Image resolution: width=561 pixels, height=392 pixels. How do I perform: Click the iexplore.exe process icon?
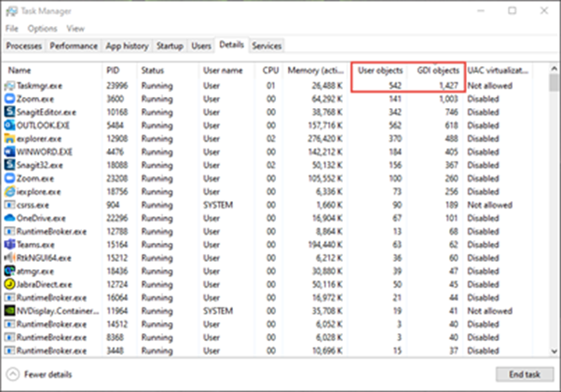pos(11,190)
